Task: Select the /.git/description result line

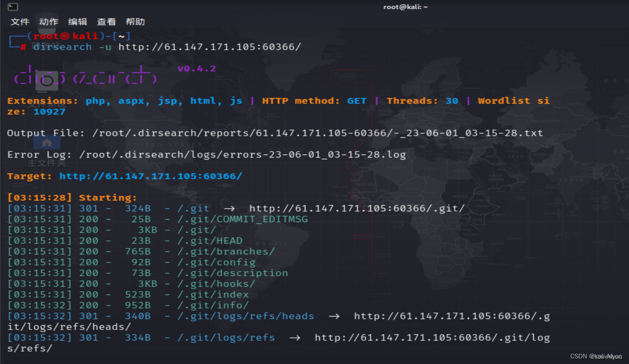Action: tap(148, 273)
